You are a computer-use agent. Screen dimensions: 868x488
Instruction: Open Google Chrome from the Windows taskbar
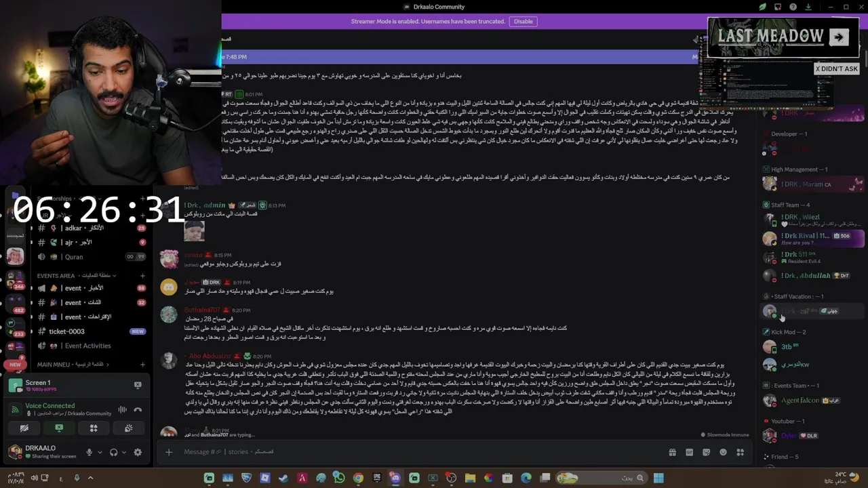(x=358, y=479)
